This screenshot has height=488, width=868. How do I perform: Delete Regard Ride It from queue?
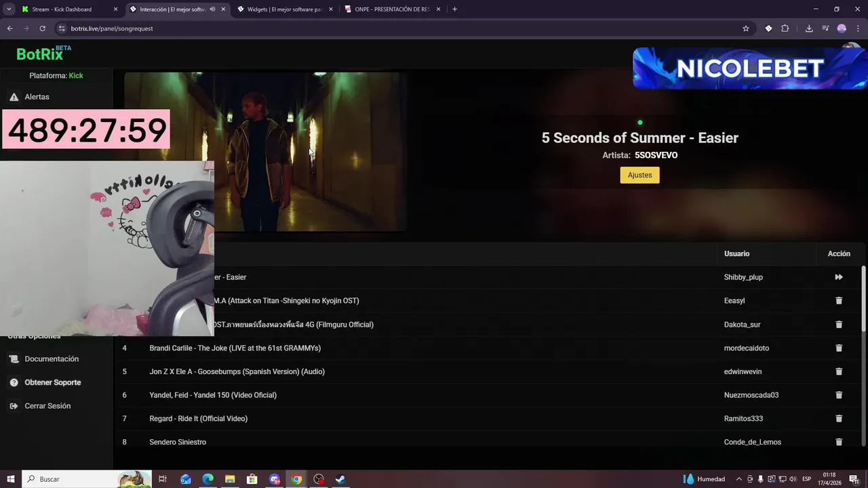tap(839, 419)
